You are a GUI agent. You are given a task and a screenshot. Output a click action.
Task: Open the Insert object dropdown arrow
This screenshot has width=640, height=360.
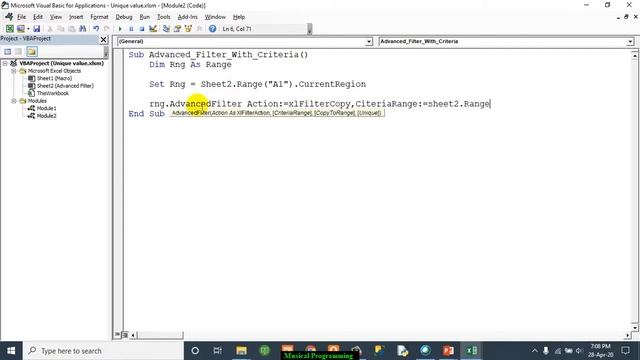click(28, 29)
